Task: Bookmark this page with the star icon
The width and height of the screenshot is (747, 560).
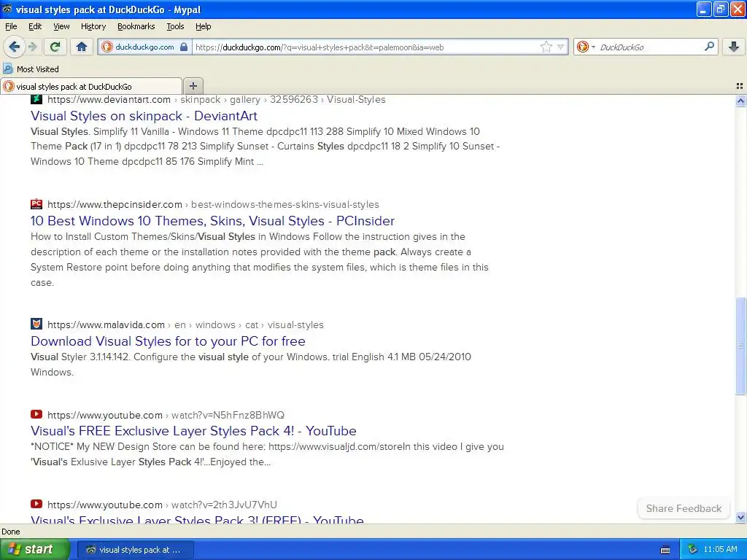Action: coord(546,47)
